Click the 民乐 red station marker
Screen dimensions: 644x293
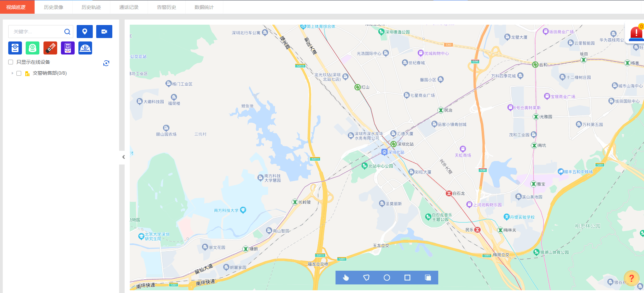click(x=477, y=230)
